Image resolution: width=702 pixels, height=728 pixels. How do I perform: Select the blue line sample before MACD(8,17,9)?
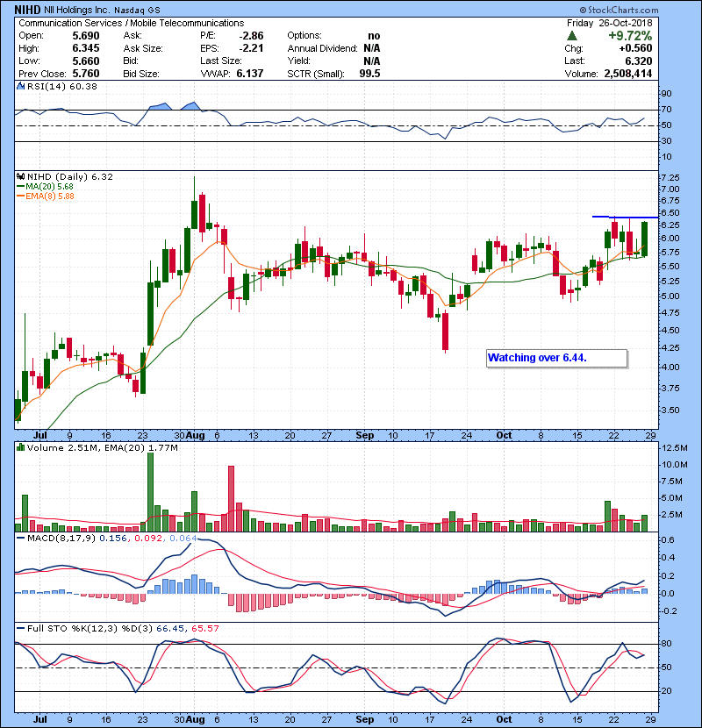pyautogui.click(x=20, y=539)
